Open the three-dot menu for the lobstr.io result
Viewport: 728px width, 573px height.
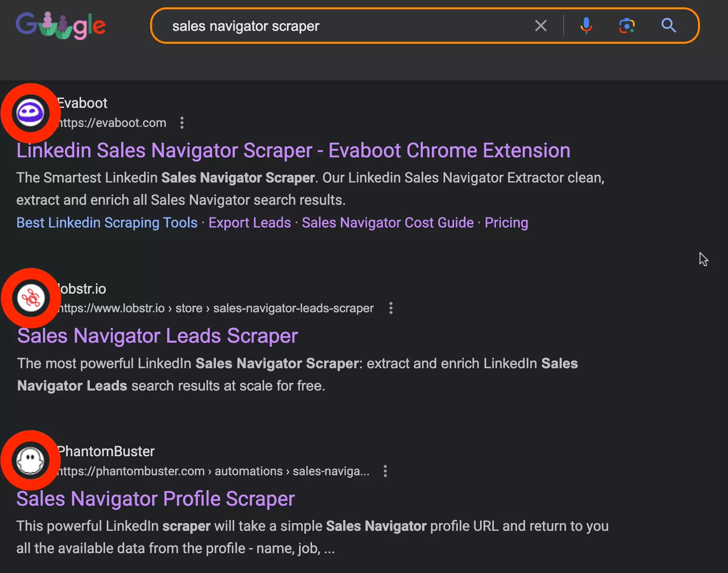pos(391,308)
